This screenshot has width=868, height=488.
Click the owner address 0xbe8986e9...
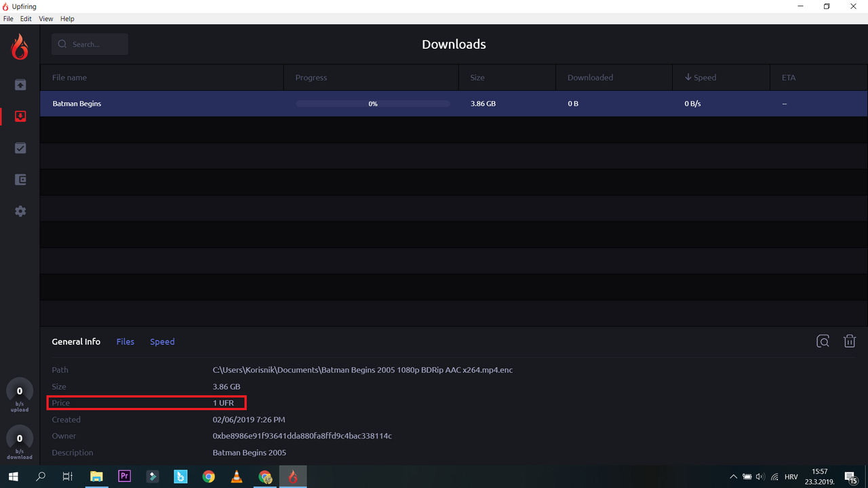(x=302, y=436)
